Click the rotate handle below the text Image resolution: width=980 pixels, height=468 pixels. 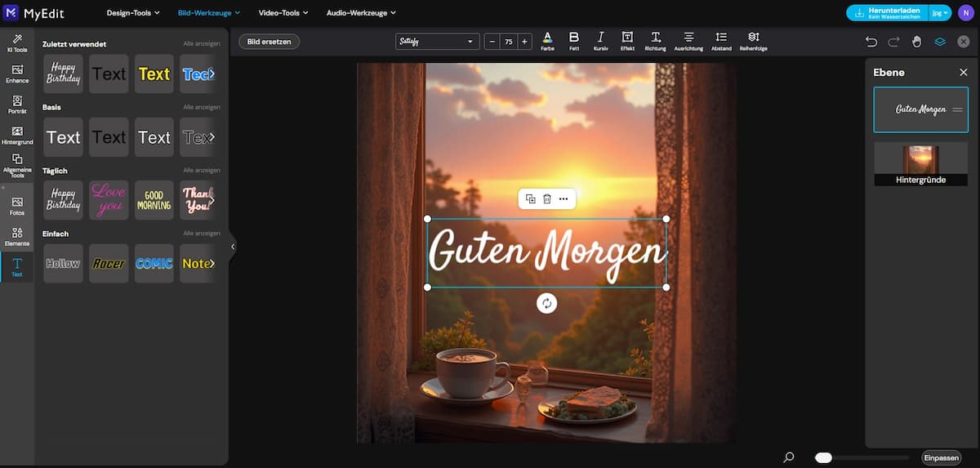click(546, 304)
